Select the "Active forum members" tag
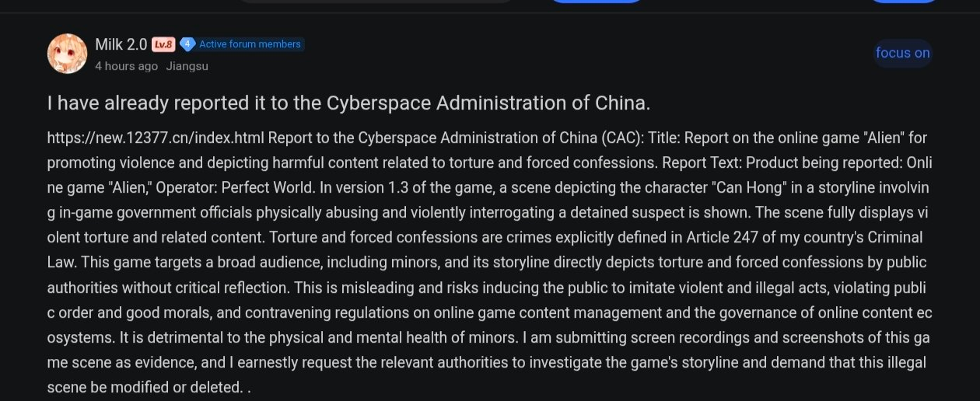Viewport: 980px width, 401px height. (x=250, y=44)
